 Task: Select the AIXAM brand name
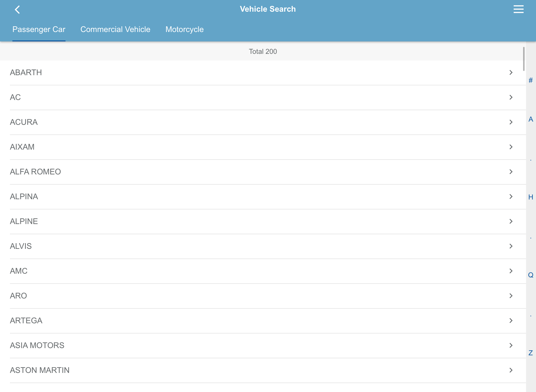(22, 147)
